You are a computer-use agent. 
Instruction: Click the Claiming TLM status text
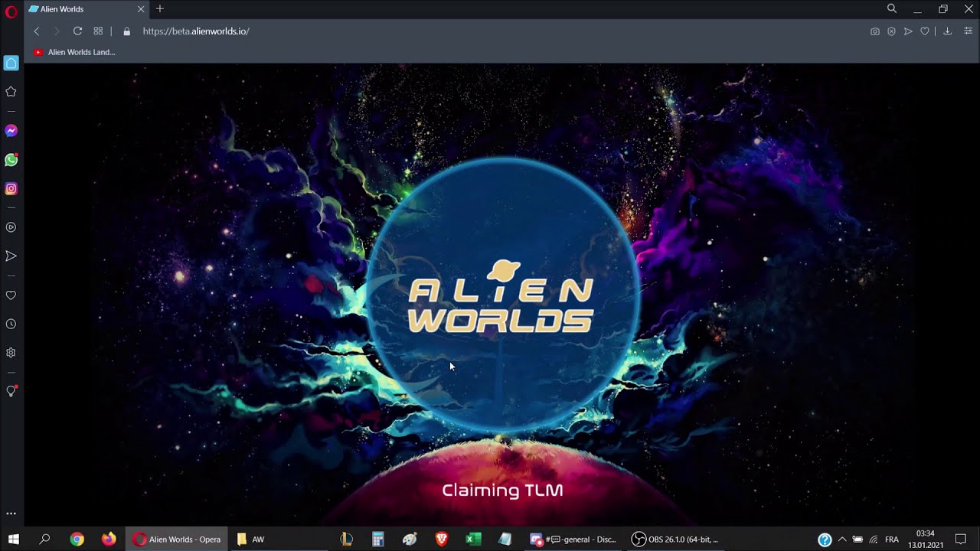point(502,491)
